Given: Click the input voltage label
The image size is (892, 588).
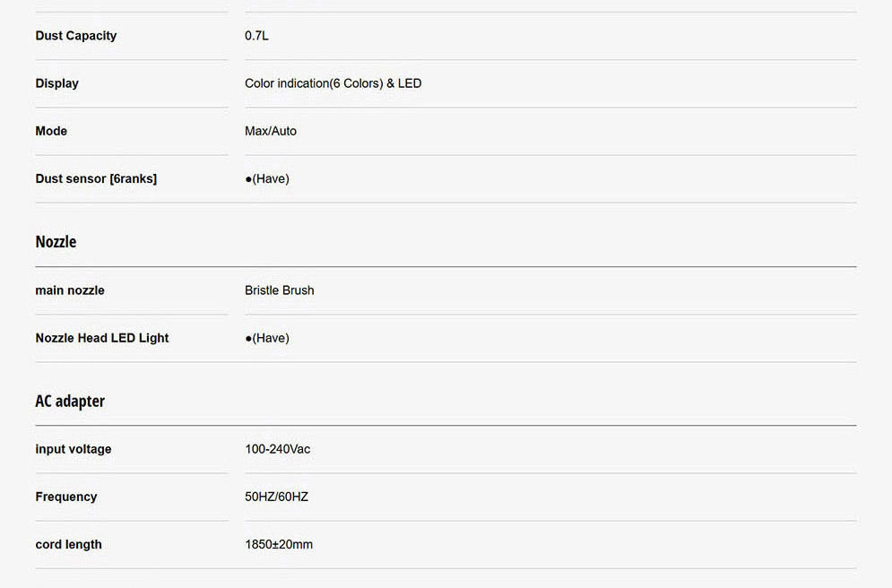Looking at the screenshot, I should [x=74, y=449].
